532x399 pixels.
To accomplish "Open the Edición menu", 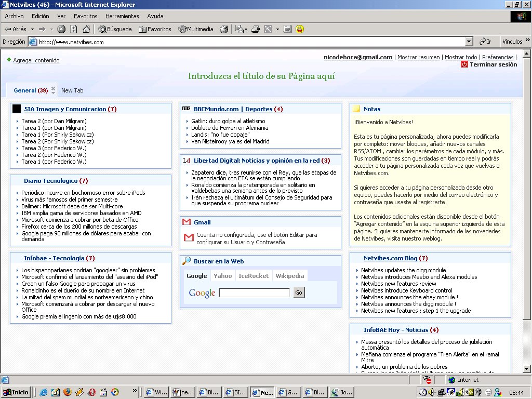I will 41,16.
